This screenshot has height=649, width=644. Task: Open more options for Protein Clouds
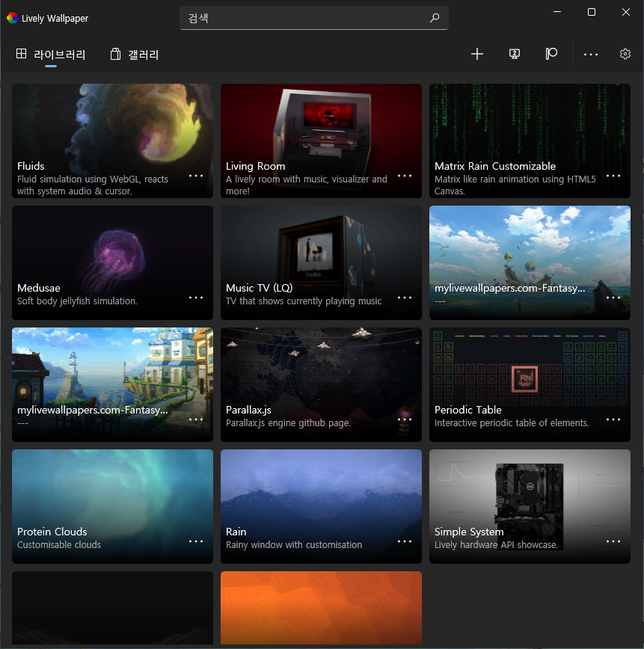[196, 541]
